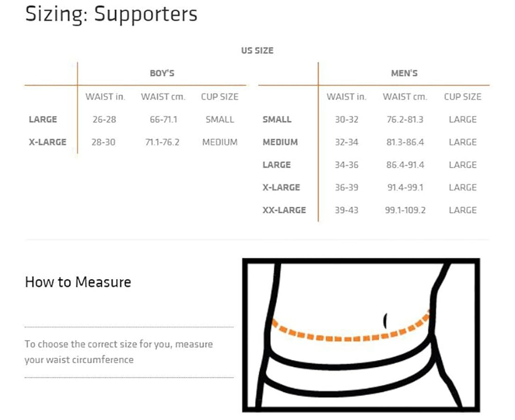Click the BOY'S column header
This screenshot has height=420, width=515.
click(x=162, y=73)
